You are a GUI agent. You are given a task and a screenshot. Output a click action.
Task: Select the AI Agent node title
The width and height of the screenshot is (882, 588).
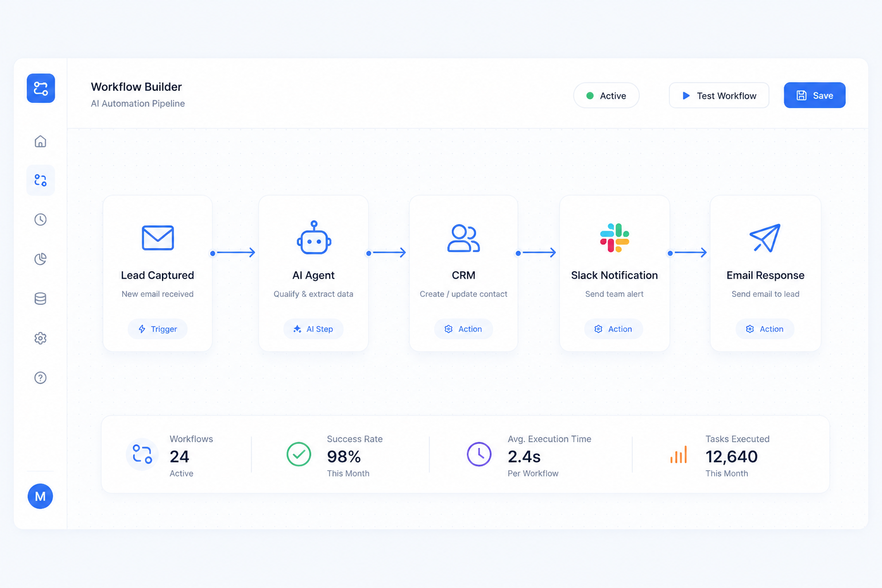(x=314, y=276)
